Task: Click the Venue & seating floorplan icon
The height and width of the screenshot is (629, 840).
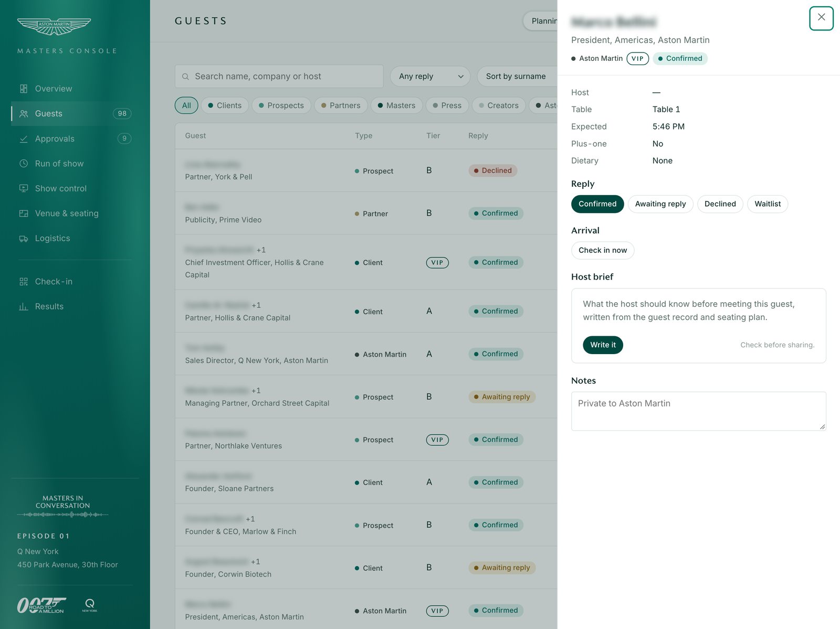Action: [24, 214]
